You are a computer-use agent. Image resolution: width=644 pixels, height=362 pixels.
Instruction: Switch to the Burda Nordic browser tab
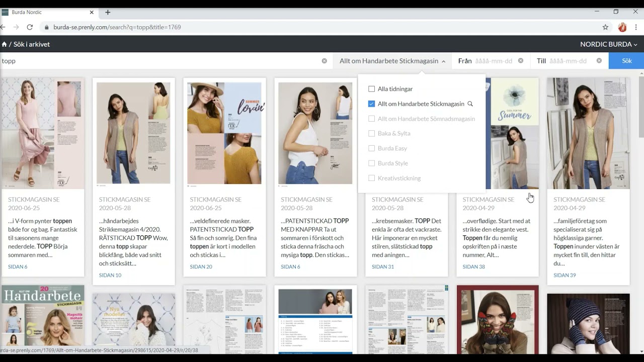[48, 12]
